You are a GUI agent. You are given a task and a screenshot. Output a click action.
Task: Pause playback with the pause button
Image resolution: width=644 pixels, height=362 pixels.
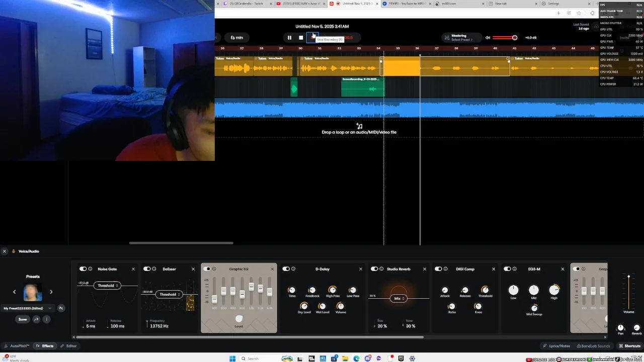[x=289, y=38]
